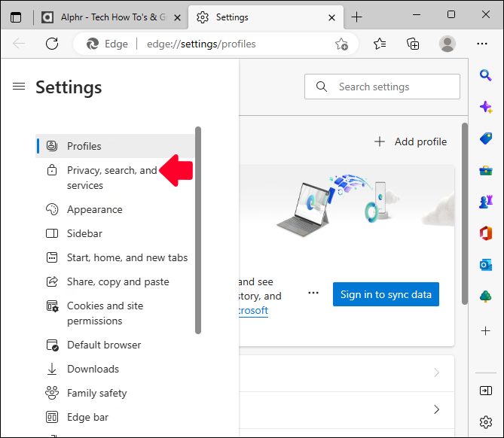Open Games chess icon in sidebar
This screenshot has width=504, height=438.
pos(486,202)
